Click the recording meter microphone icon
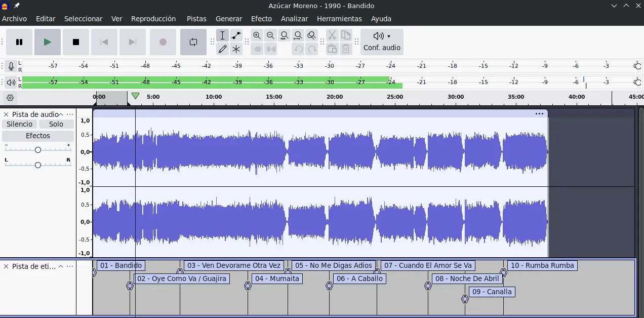This screenshot has height=318, width=644. [11, 66]
